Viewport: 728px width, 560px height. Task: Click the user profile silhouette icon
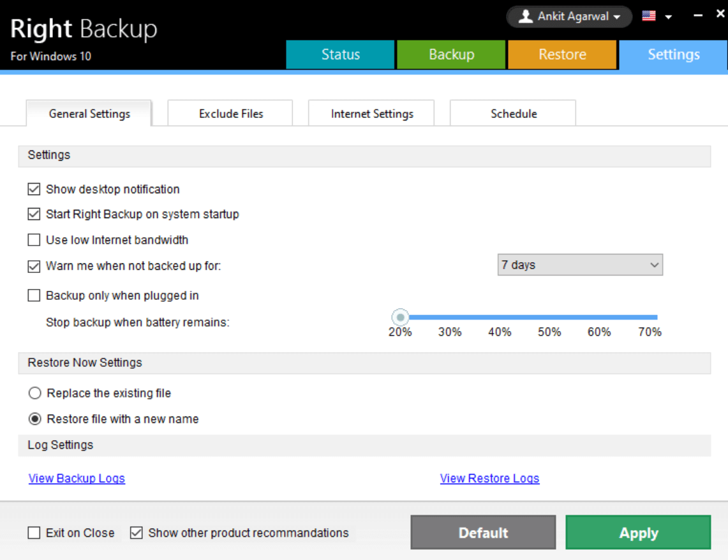pos(525,17)
